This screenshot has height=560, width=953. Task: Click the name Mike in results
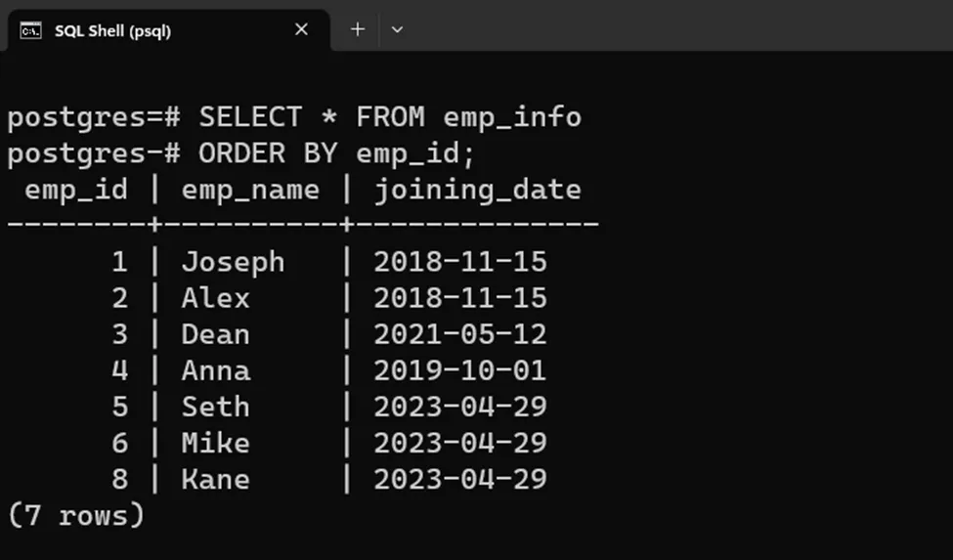(215, 443)
